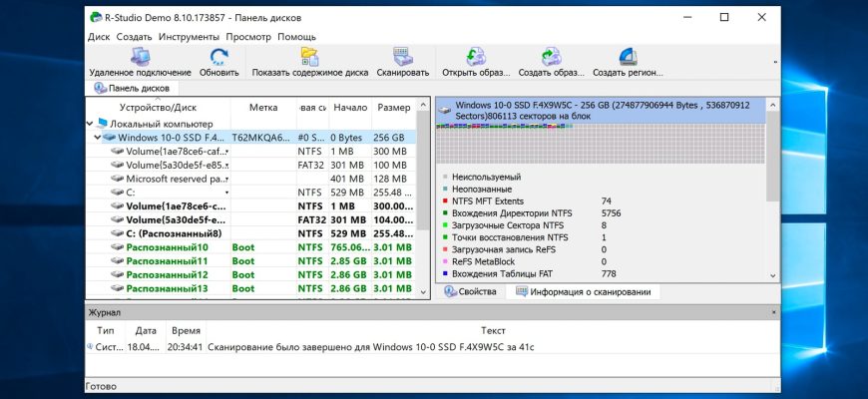Click the drive icon beside bold C: (Распознанный8)

click(x=118, y=233)
